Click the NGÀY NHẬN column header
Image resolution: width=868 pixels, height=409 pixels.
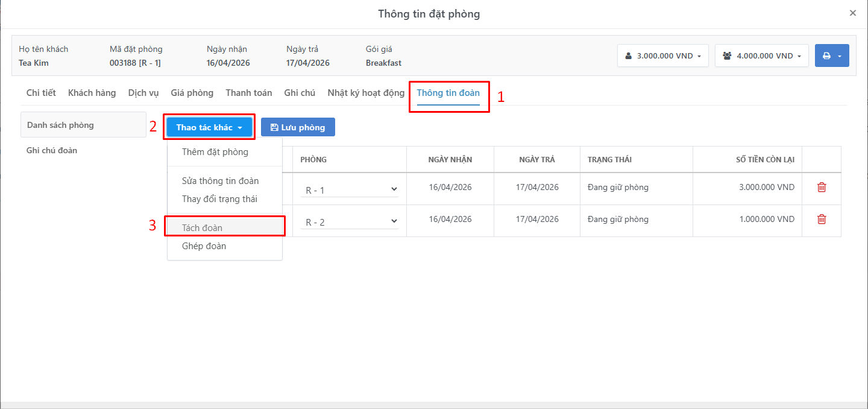pyautogui.click(x=450, y=160)
